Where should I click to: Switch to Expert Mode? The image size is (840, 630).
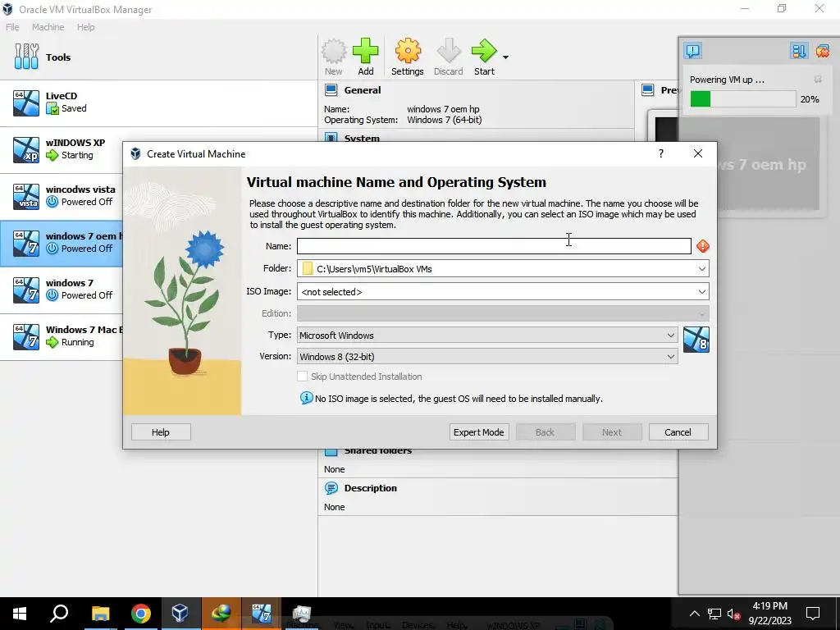tap(479, 432)
